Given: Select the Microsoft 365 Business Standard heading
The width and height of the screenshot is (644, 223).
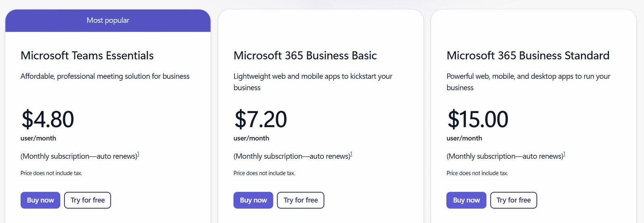Looking at the screenshot, I should [x=528, y=55].
